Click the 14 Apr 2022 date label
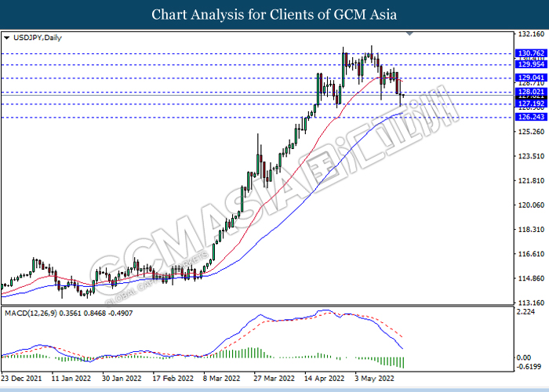The height and width of the screenshot is (392, 549). 325,379
